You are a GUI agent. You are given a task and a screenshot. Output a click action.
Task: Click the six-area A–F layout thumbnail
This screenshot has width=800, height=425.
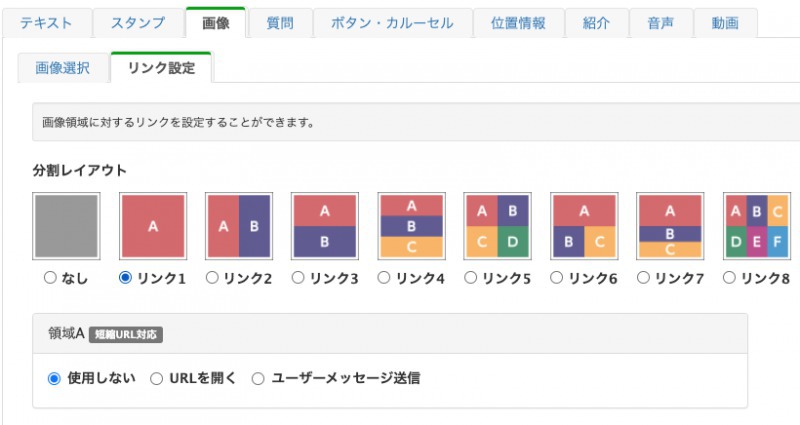[756, 227]
